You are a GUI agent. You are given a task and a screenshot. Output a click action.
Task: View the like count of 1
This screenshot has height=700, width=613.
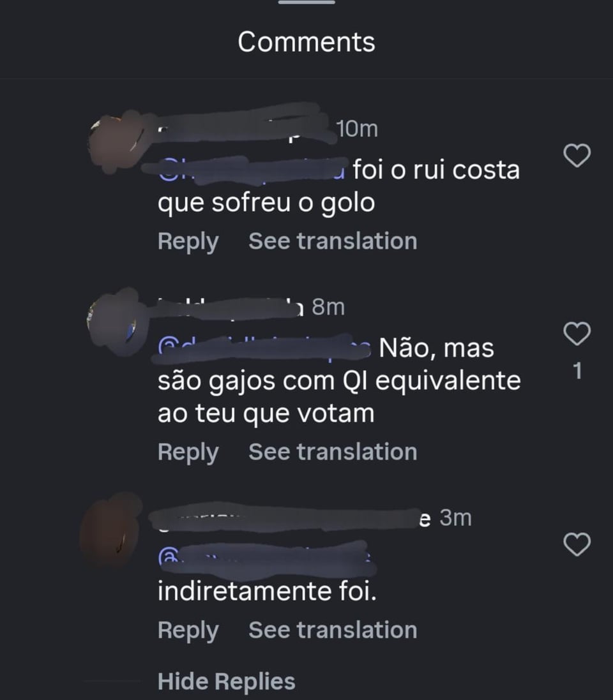pos(578,371)
